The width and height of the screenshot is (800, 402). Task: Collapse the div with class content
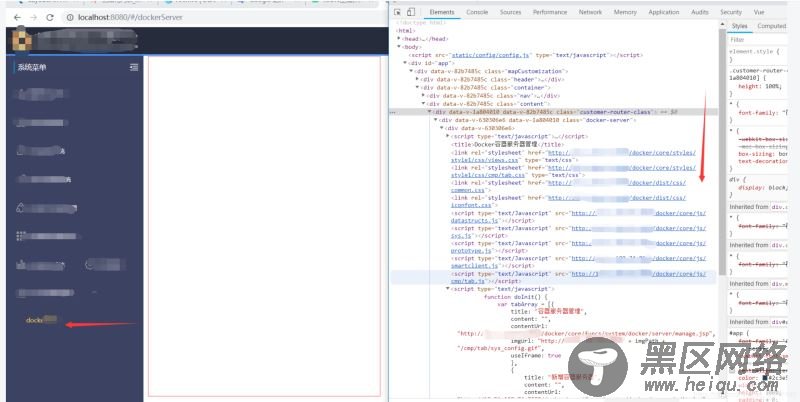click(423, 104)
